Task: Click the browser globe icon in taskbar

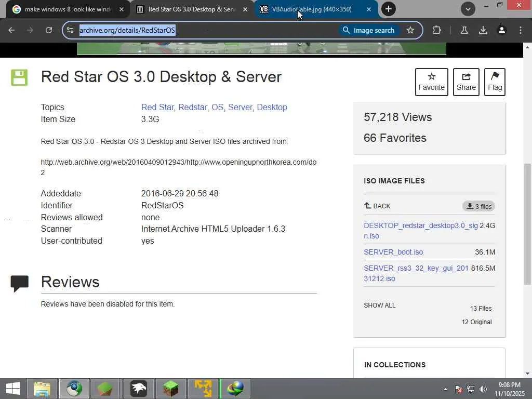Action: (74, 389)
